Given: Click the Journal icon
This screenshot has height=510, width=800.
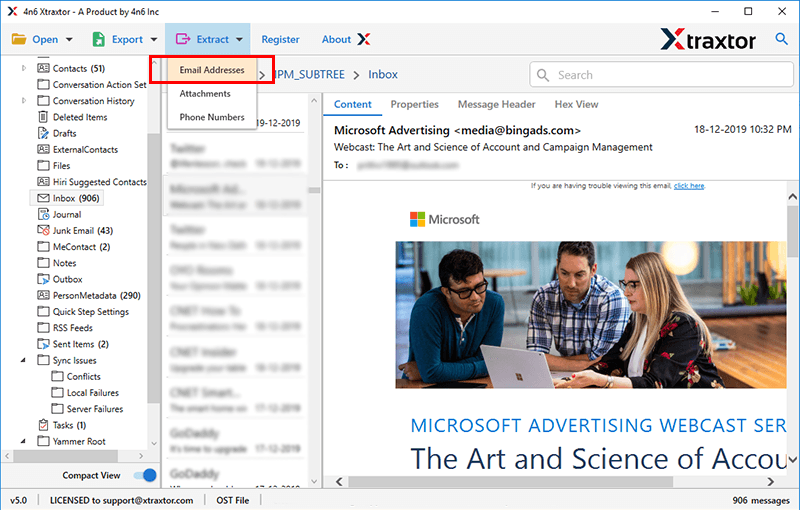Looking at the screenshot, I should click(43, 214).
